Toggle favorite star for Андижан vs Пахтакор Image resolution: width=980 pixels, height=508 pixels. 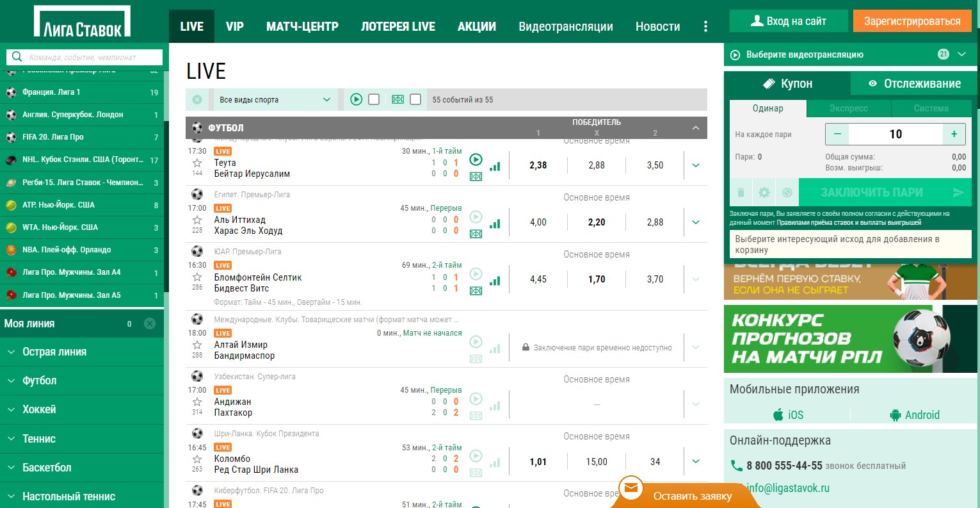[x=197, y=402]
